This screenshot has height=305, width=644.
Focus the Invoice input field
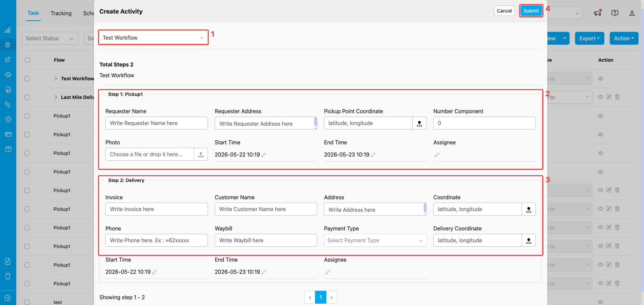[x=157, y=209]
